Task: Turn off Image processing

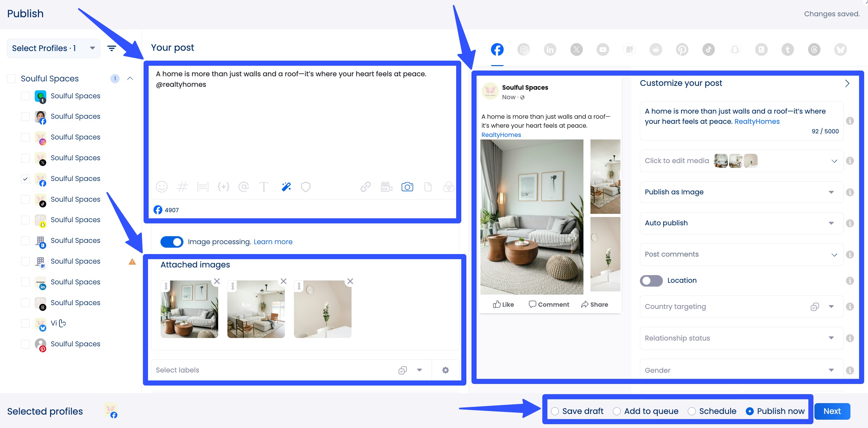Action: [x=172, y=242]
